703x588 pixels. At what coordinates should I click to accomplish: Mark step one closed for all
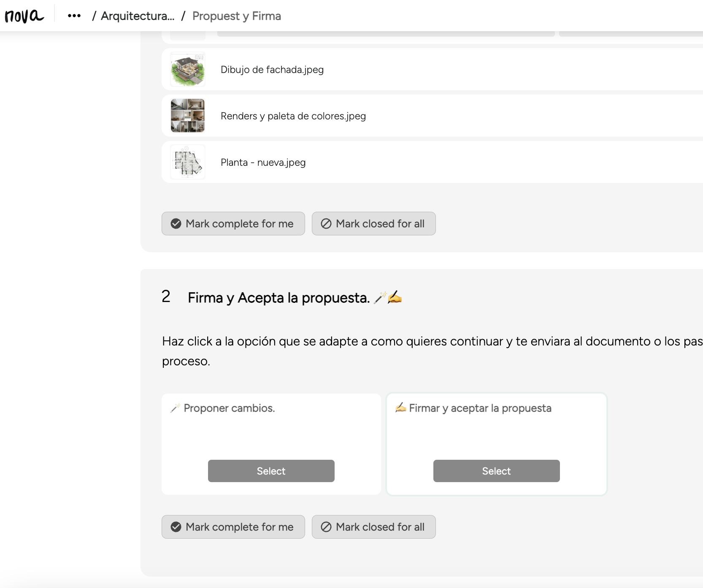373,224
